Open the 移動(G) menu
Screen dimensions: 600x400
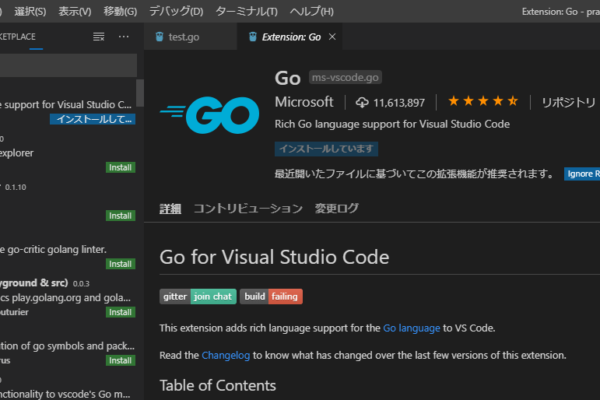pyautogui.click(x=120, y=11)
